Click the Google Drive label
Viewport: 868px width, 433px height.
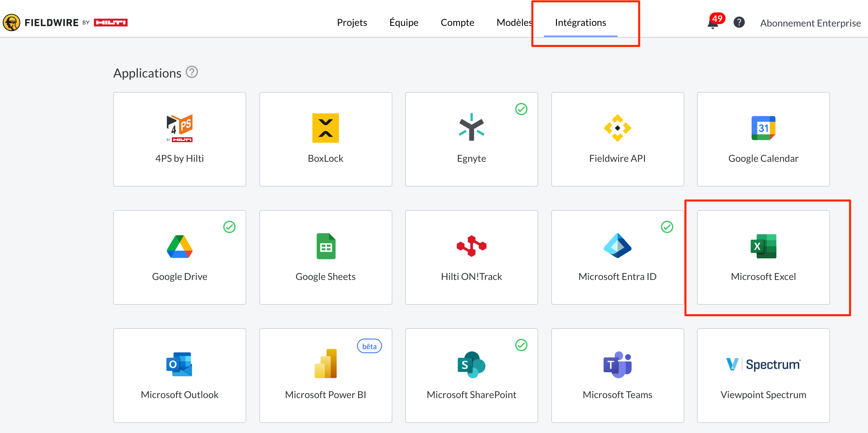pyautogui.click(x=180, y=277)
